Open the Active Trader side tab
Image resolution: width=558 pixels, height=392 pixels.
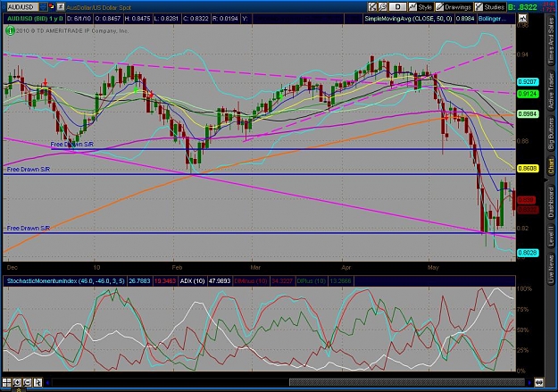[551, 90]
